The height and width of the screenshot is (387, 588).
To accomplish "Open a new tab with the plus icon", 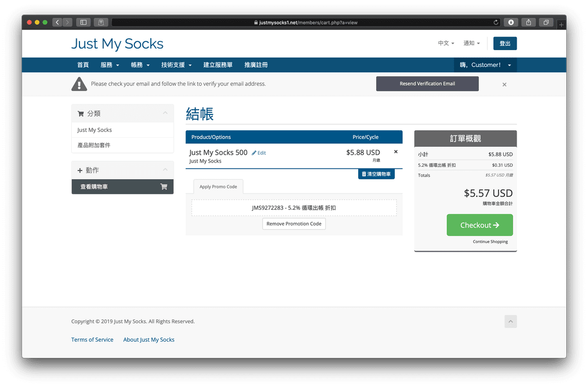I will pos(561,25).
